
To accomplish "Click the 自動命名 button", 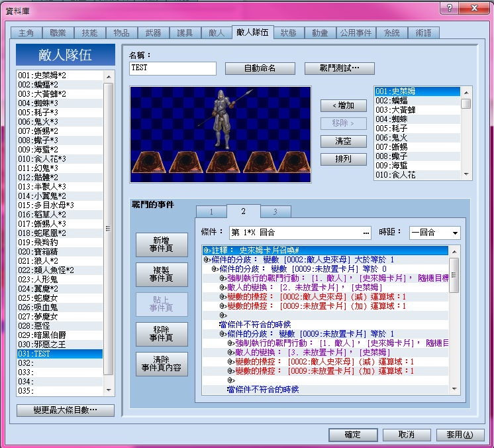I will 260,68.
